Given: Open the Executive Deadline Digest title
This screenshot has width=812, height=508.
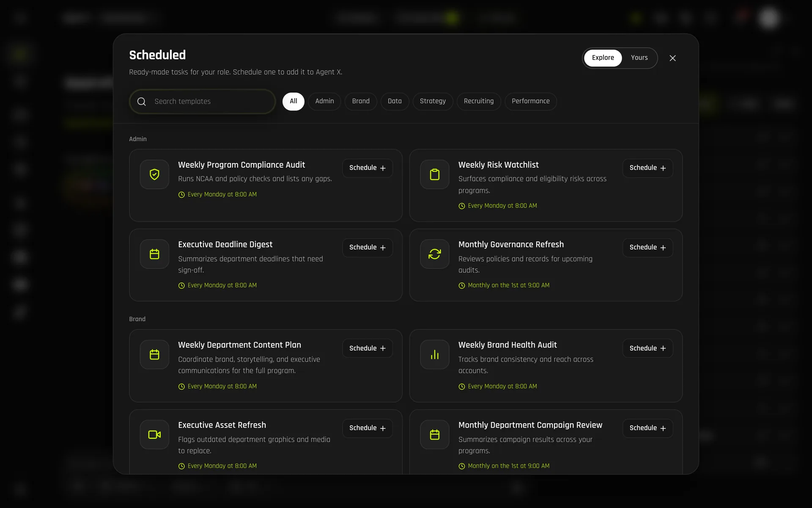Looking at the screenshot, I should [x=225, y=245].
